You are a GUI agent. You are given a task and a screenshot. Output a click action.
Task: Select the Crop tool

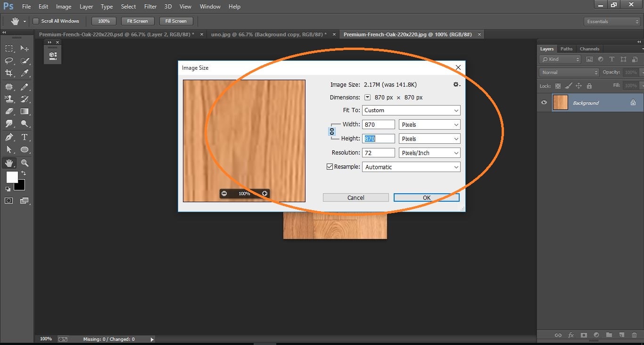point(8,73)
